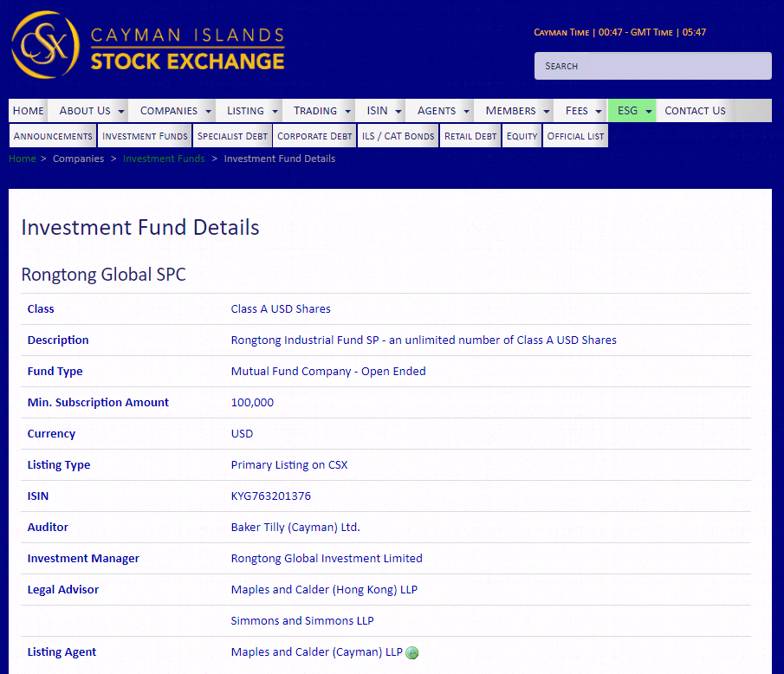Open the Maples and Calder (Cayman) LLP link
The height and width of the screenshot is (674, 784).
(316, 652)
